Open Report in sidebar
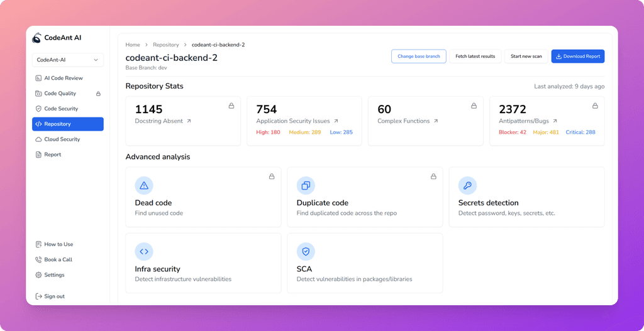This screenshot has width=644, height=331. coord(68,155)
